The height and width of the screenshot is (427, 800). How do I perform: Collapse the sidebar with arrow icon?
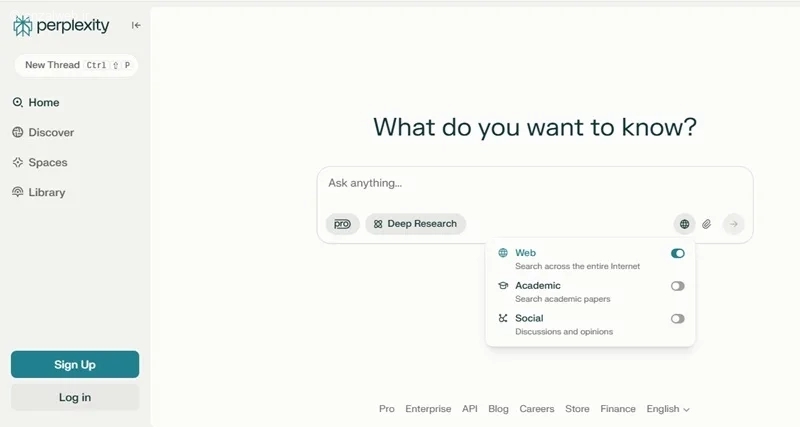click(x=136, y=25)
